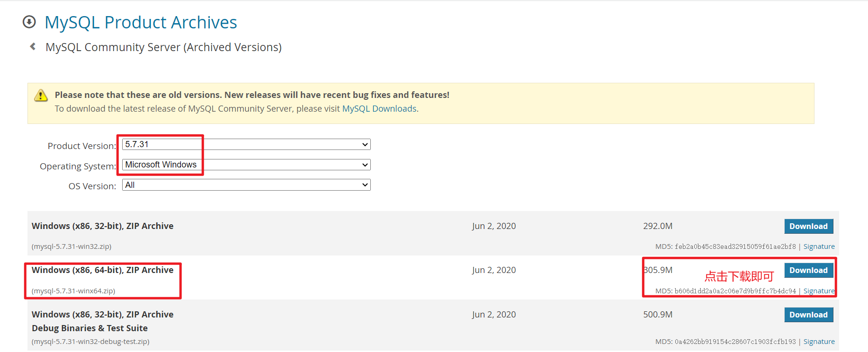Click the 500.9M file size
Viewport: 868px width, 352px height.
click(658, 315)
